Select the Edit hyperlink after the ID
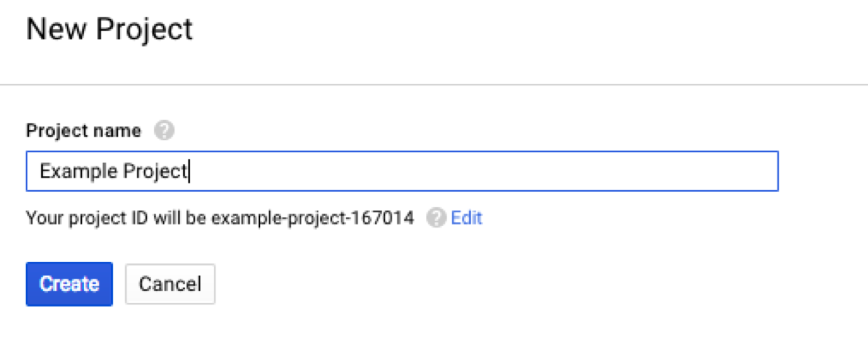The width and height of the screenshot is (868, 356). click(466, 217)
